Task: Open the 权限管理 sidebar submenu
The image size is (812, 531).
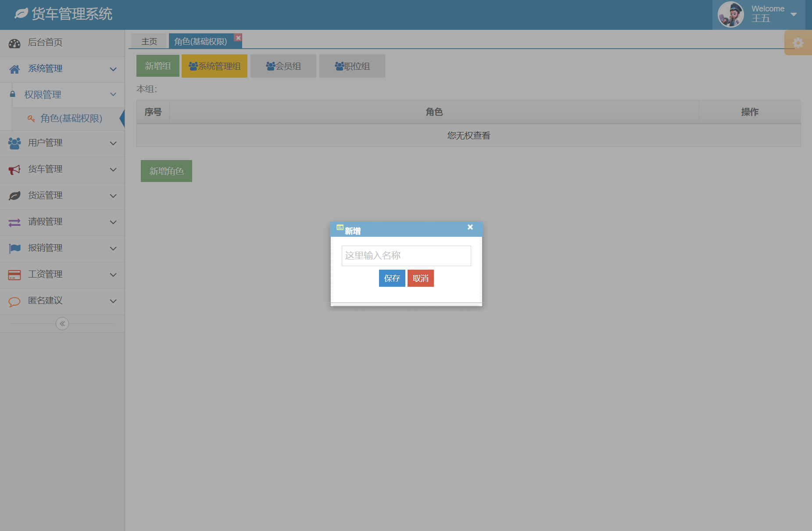Action: (x=62, y=94)
